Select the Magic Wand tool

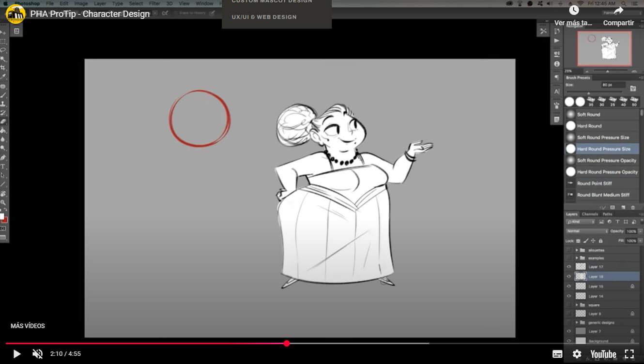point(3,59)
